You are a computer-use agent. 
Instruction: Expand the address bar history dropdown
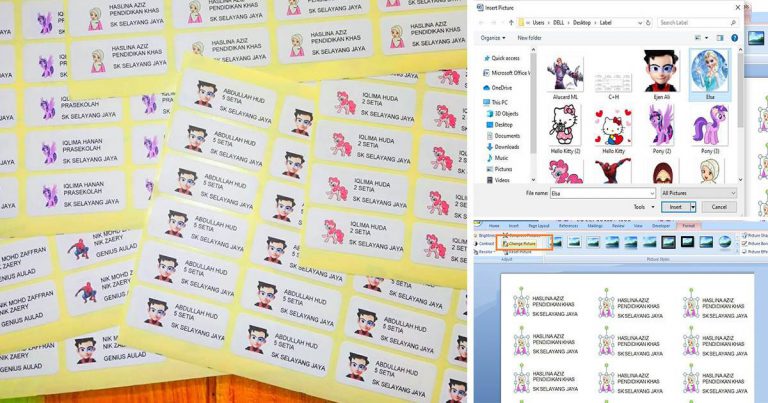coord(640,23)
